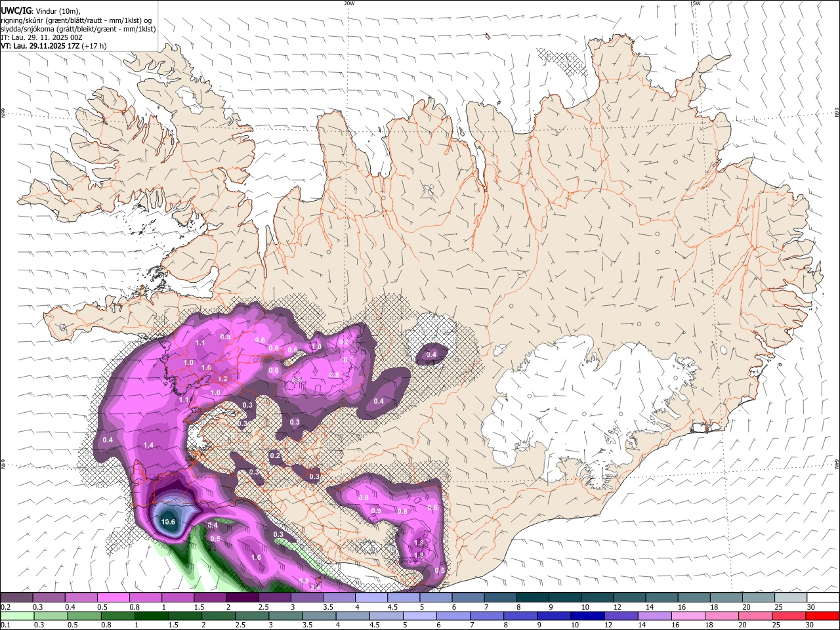Image resolution: width=840 pixels, height=630 pixels.
Task: Click the 25 label under the bottom legend row
Action: [775, 625]
